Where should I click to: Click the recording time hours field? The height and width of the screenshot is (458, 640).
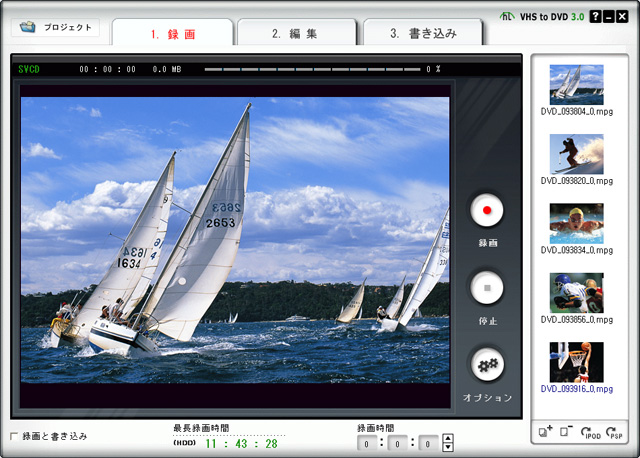367,443
